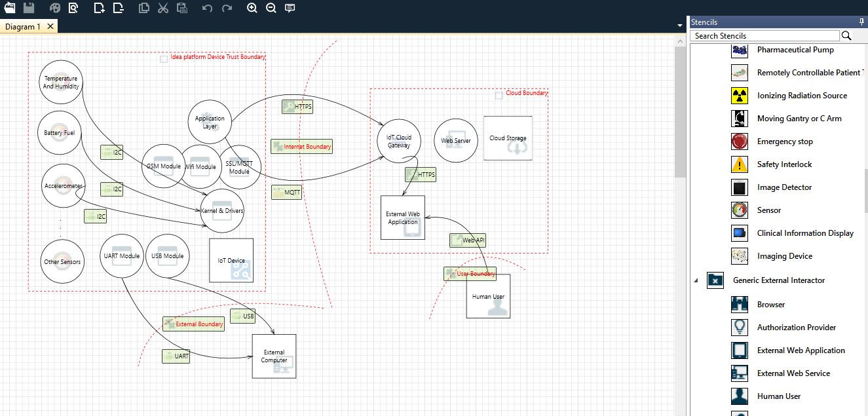868x416 pixels.
Task: Select the Accelerometer node
Action: [64, 185]
